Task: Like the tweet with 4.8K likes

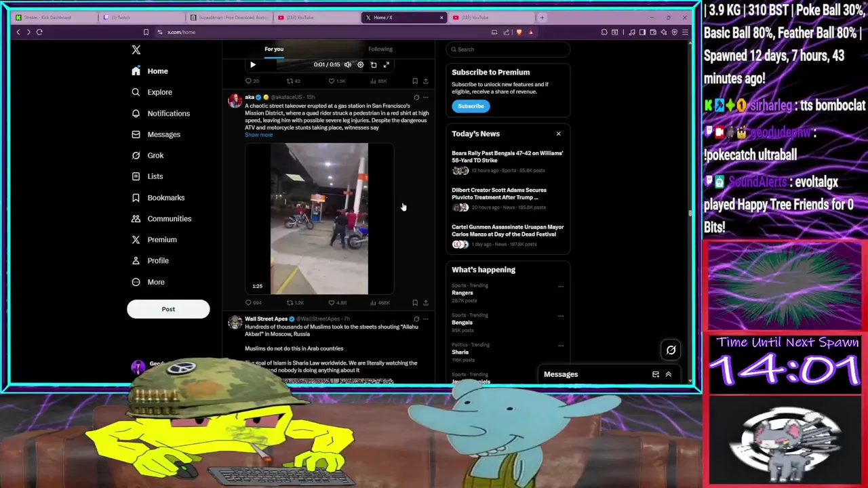Action: pyautogui.click(x=338, y=303)
